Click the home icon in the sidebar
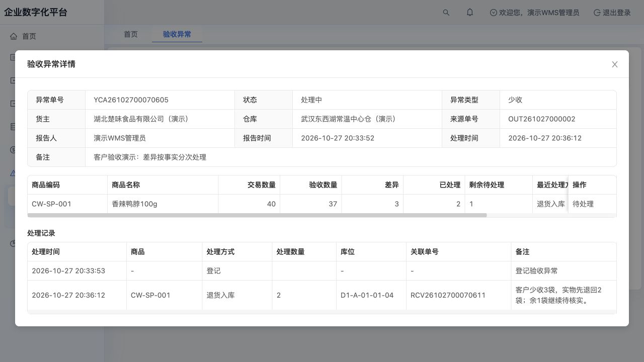Image resolution: width=644 pixels, height=362 pixels. click(x=14, y=36)
